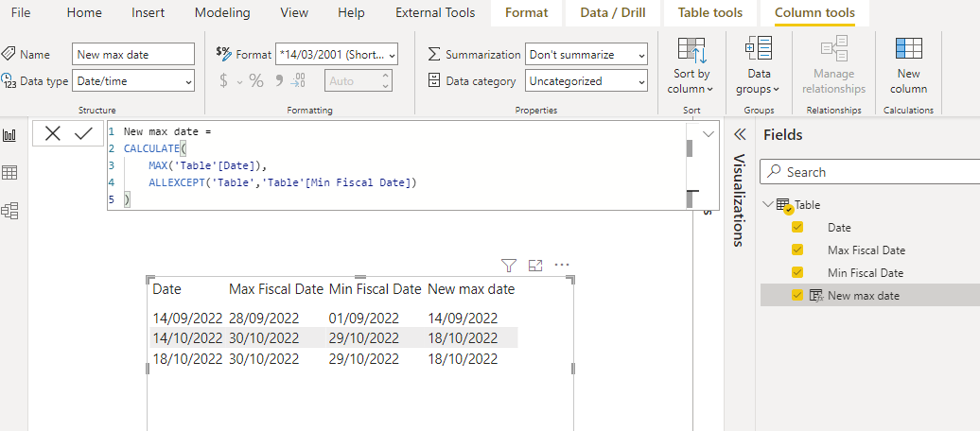Select the 01/09/2022 cell
Screen dimensions: 980x431
pos(364,318)
